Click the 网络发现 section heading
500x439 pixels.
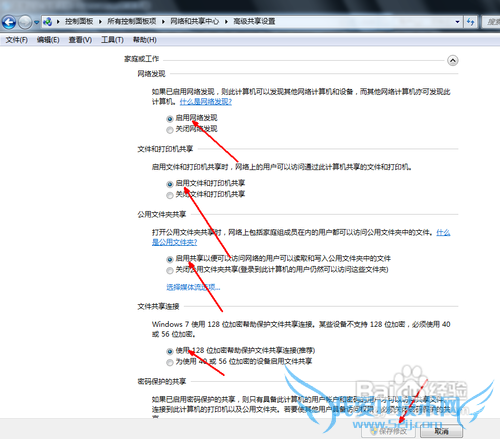pos(151,74)
